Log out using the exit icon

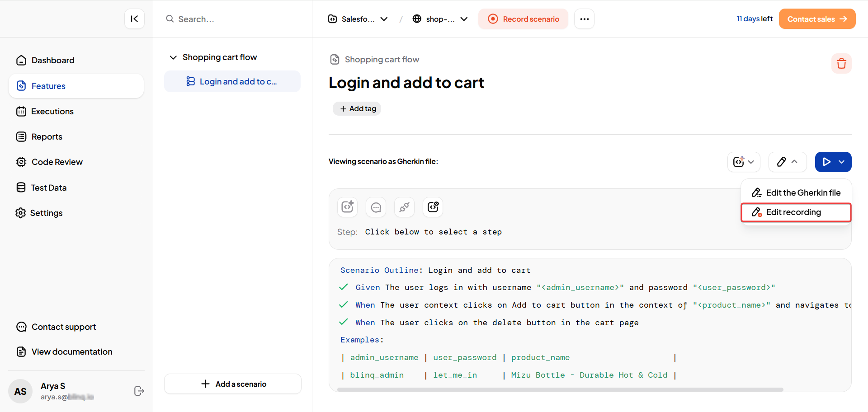tap(139, 391)
